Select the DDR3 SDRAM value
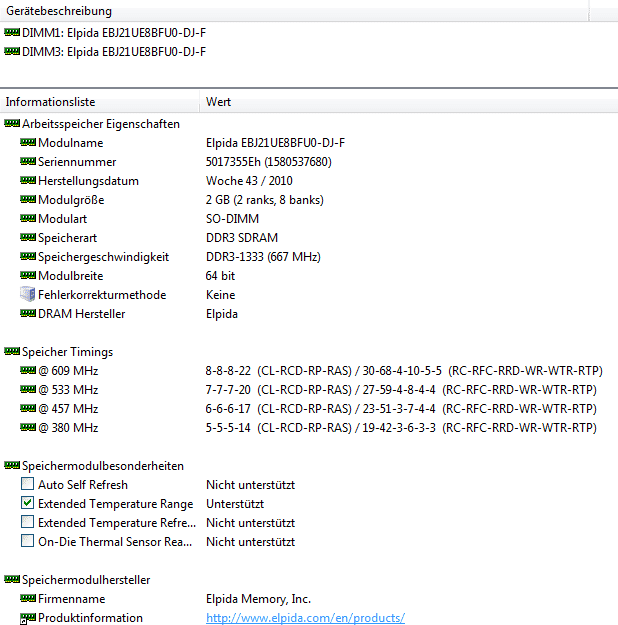The width and height of the screenshot is (618, 625). coord(242,238)
